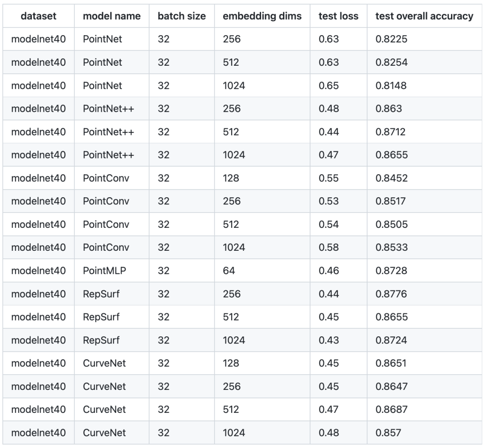The height and width of the screenshot is (448, 486).
Task: Select accuracy value 0.857
Action: click(x=388, y=433)
